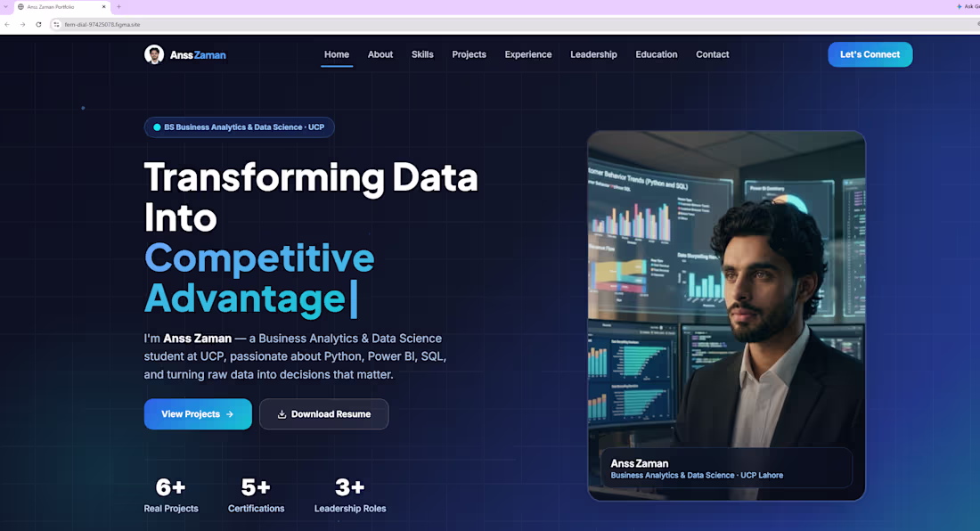Click the Download Resume button
Image resolution: width=980 pixels, height=531 pixels.
click(x=323, y=414)
